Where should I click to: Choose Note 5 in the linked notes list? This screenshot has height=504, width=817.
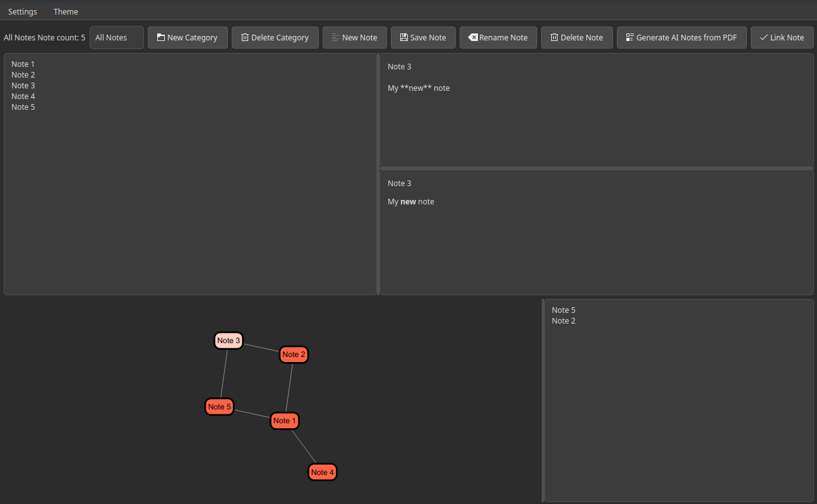click(x=563, y=310)
